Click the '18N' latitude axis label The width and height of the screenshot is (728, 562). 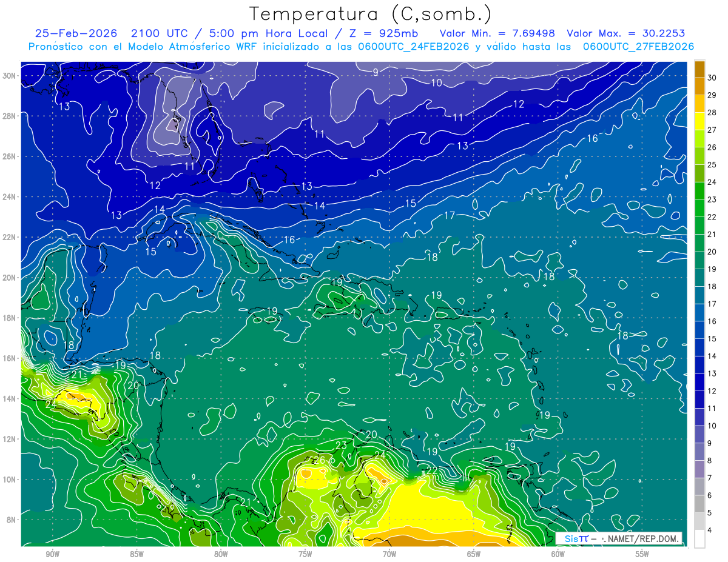[x=10, y=318]
